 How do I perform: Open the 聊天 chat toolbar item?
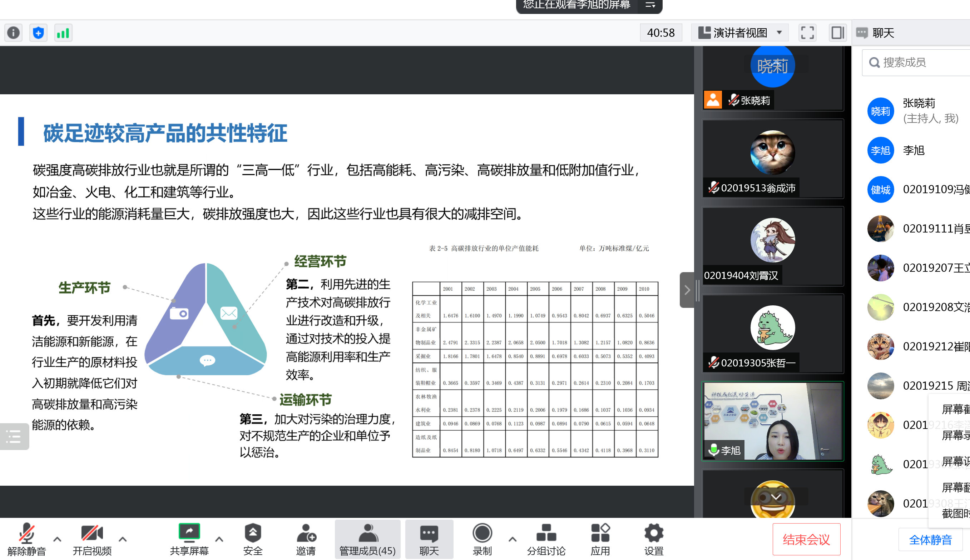pyautogui.click(x=429, y=539)
